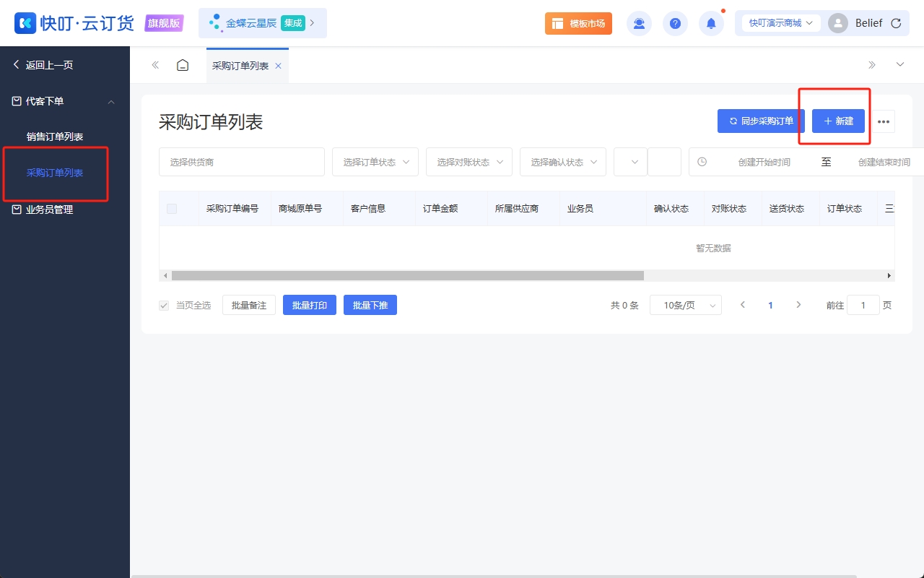Open the unlabeled small dropdown after 选择确认状态

630,162
